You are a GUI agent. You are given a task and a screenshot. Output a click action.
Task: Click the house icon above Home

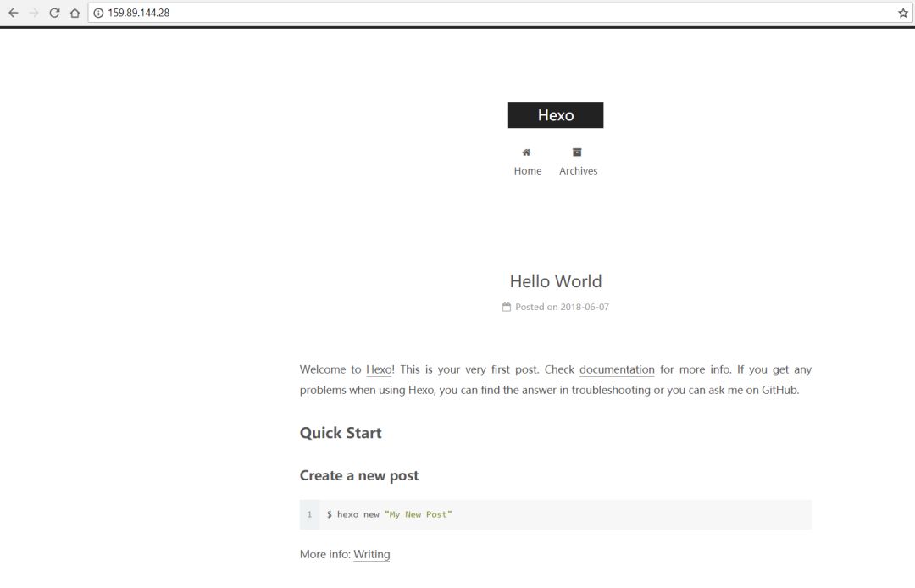coord(526,153)
